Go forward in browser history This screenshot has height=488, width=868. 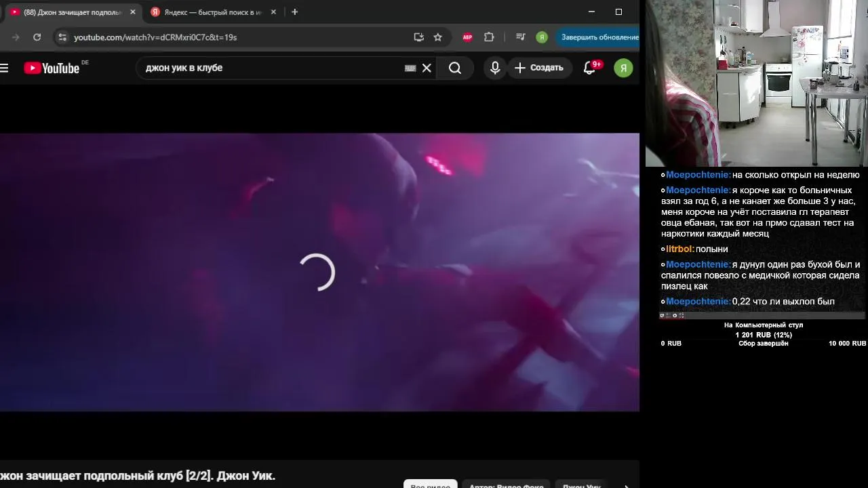[x=16, y=37]
